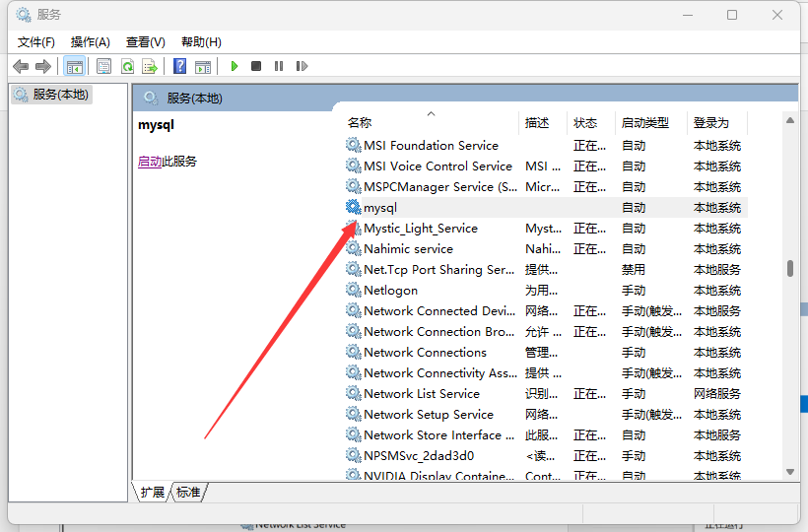This screenshot has height=532, width=808.
Task: Click the Forward arrow toolbar icon
Action: coord(43,66)
